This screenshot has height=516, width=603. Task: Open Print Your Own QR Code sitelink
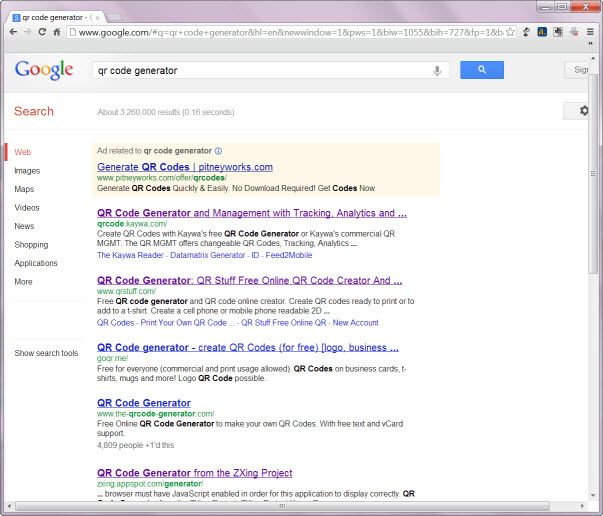coord(187,323)
